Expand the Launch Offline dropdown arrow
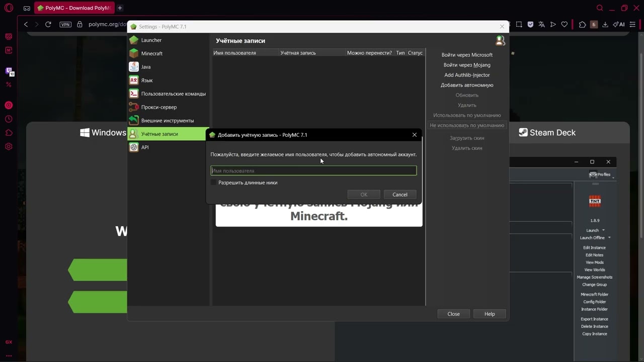The width and height of the screenshot is (644, 362). click(609, 238)
